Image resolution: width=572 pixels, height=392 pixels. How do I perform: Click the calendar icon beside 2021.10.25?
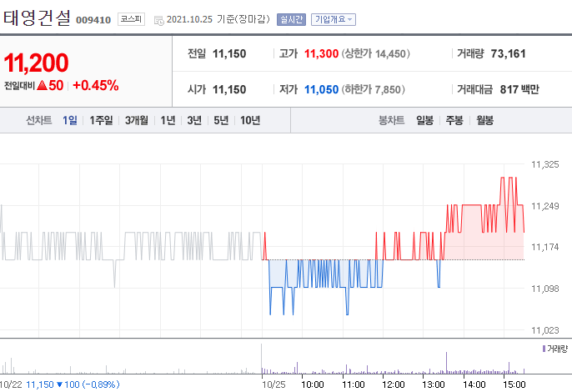tap(158, 21)
